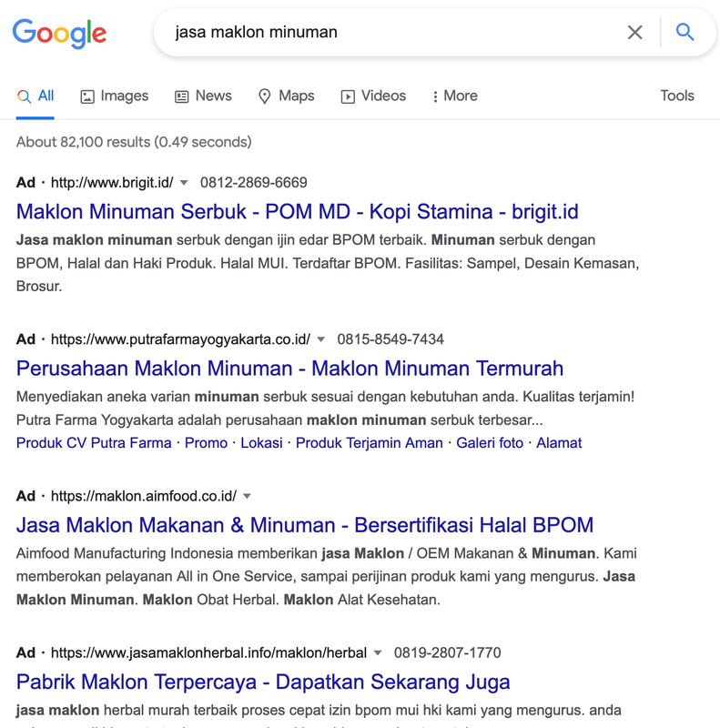Image resolution: width=720 pixels, height=728 pixels.
Task: Open Jasa Maklon Makanan & Minuman link
Action: 304,525
